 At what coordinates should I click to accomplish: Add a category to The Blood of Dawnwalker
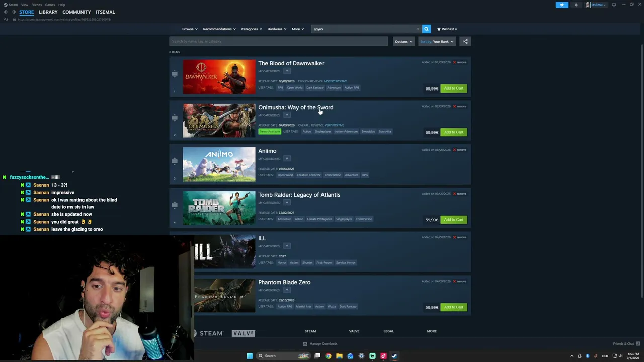[287, 71]
